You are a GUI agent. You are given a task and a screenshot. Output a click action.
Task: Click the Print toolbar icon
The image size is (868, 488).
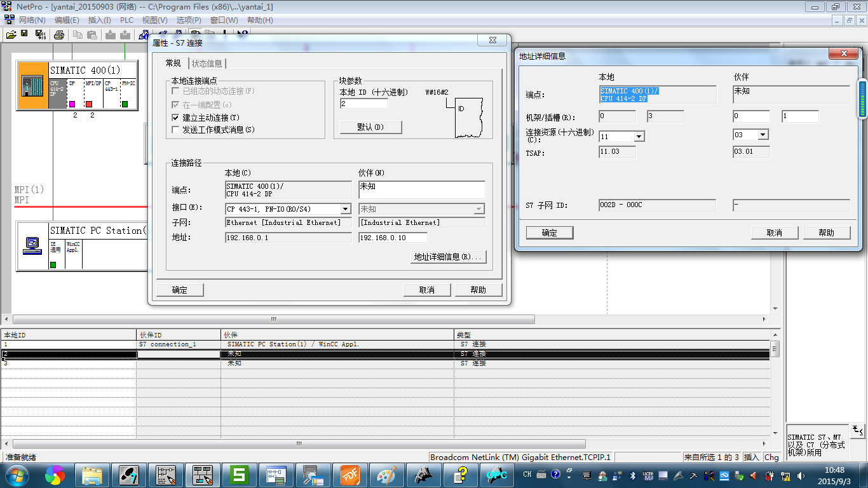click(x=58, y=34)
